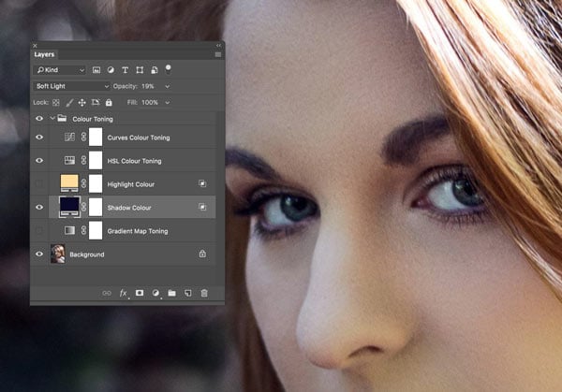Click the Add layer mask icon
Screen dimensions: 562x392
(x=139, y=293)
